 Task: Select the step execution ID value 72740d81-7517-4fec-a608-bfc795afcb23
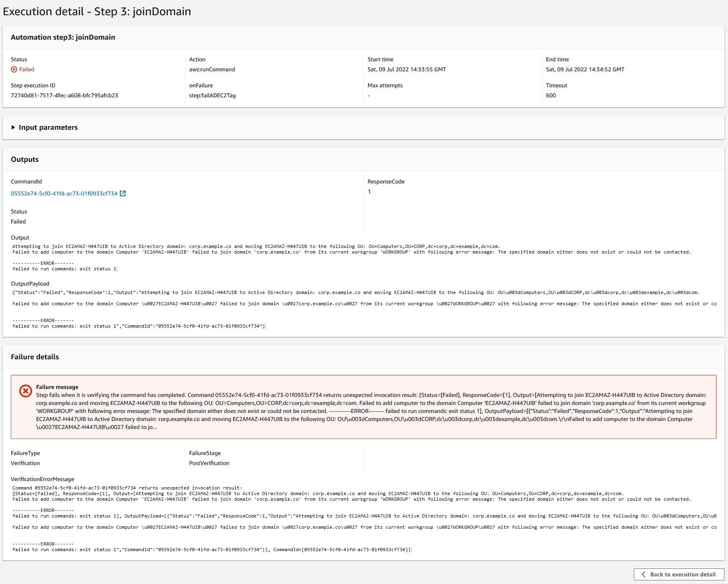[65, 95]
